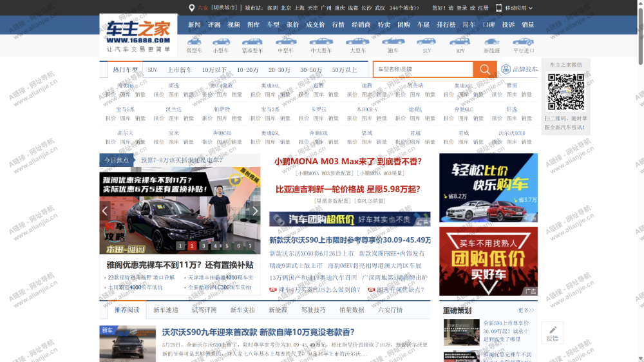Click the 车型名称/品牌 search input field

423,70
